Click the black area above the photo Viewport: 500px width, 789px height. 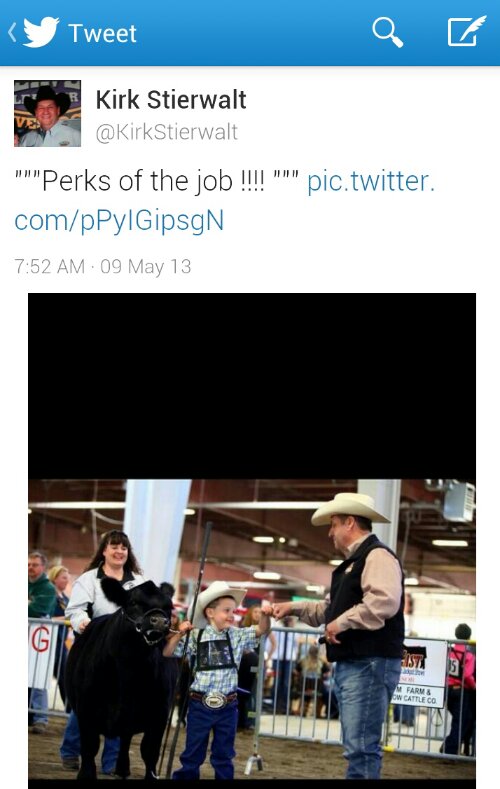point(252,386)
